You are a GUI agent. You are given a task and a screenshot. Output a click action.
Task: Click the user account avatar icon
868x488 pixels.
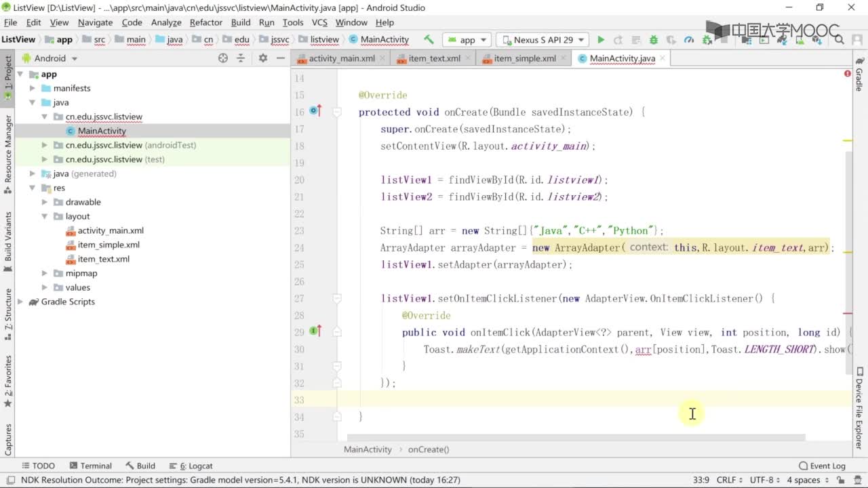click(x=857, y=40)
